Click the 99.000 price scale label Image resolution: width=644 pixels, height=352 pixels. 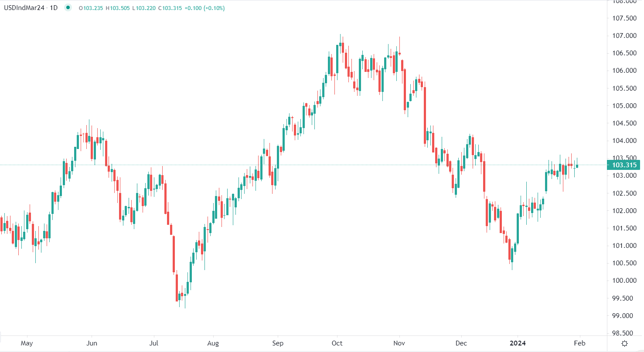point(624,316)
